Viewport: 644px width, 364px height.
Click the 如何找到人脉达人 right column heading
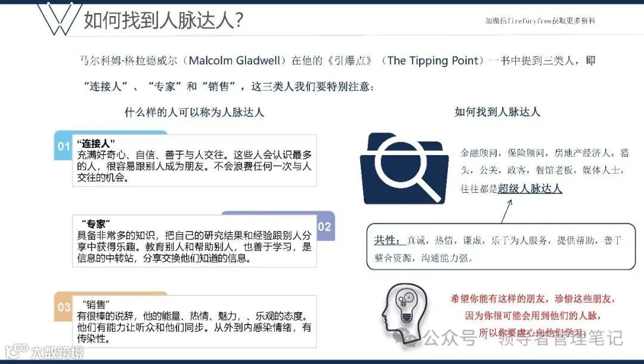497,112
